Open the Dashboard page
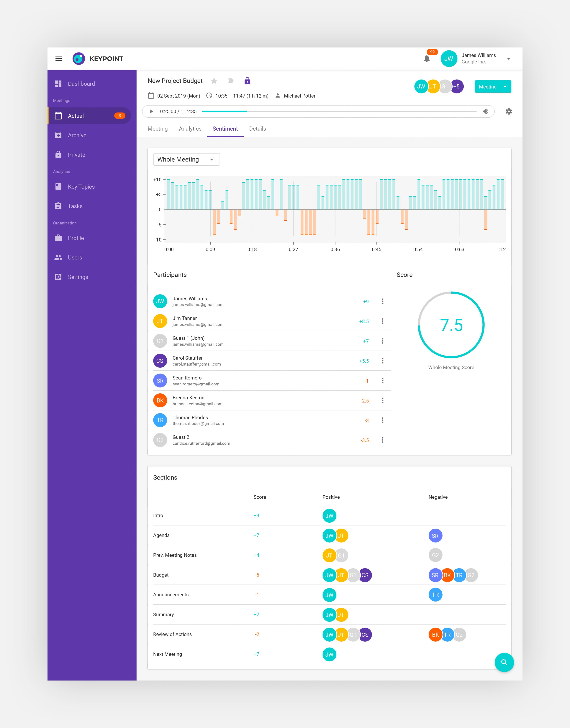This screenshot has height=728, width=570. (x=81, y=84)
